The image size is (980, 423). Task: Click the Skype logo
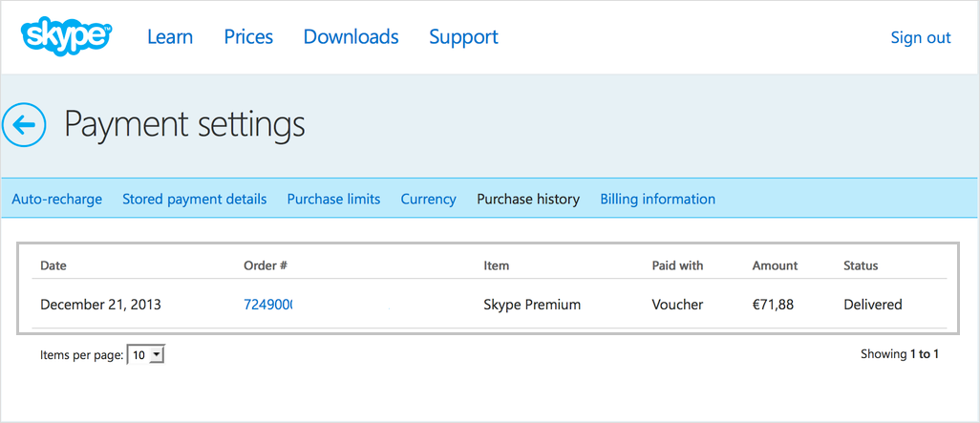point(66,36)
